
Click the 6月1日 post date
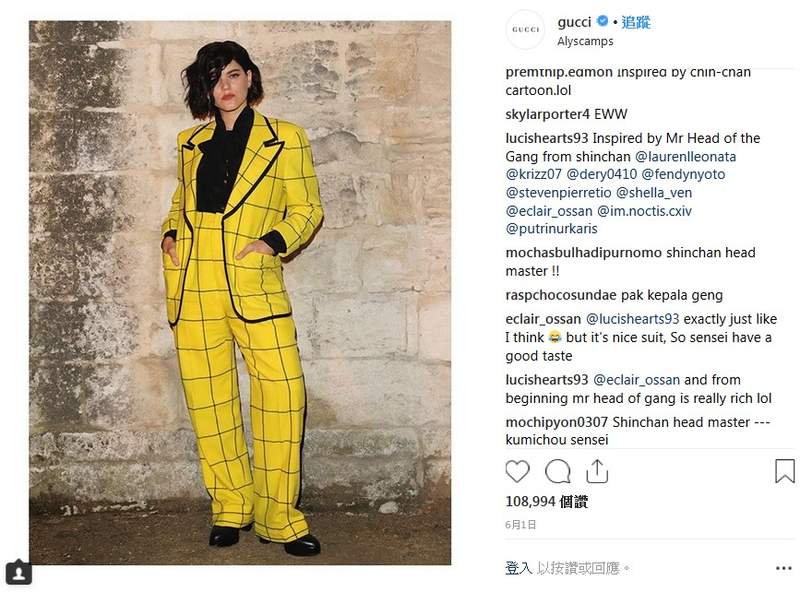[520, 525]
